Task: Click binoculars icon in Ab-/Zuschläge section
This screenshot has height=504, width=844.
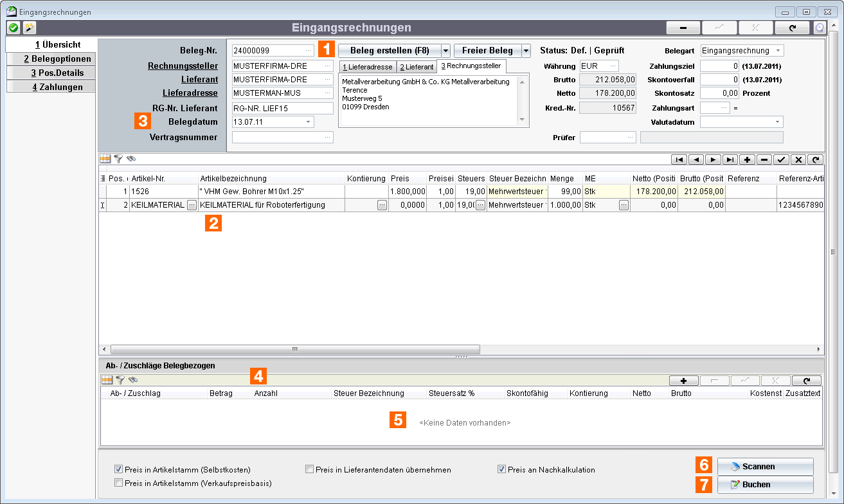Action: pyautogui.click(x=133, y=380)
